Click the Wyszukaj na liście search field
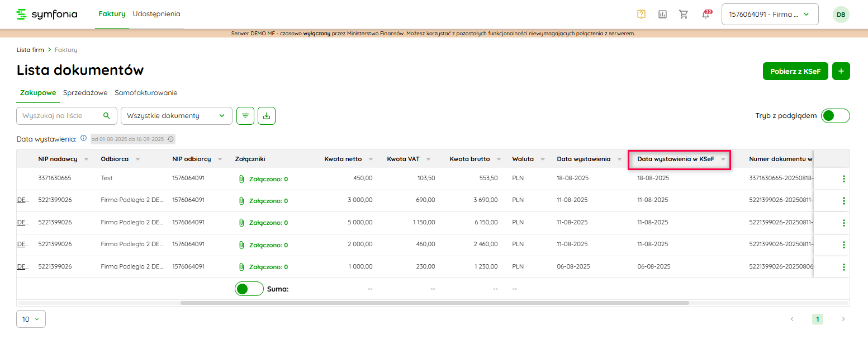The image size is (868, 362). [60, 116]
